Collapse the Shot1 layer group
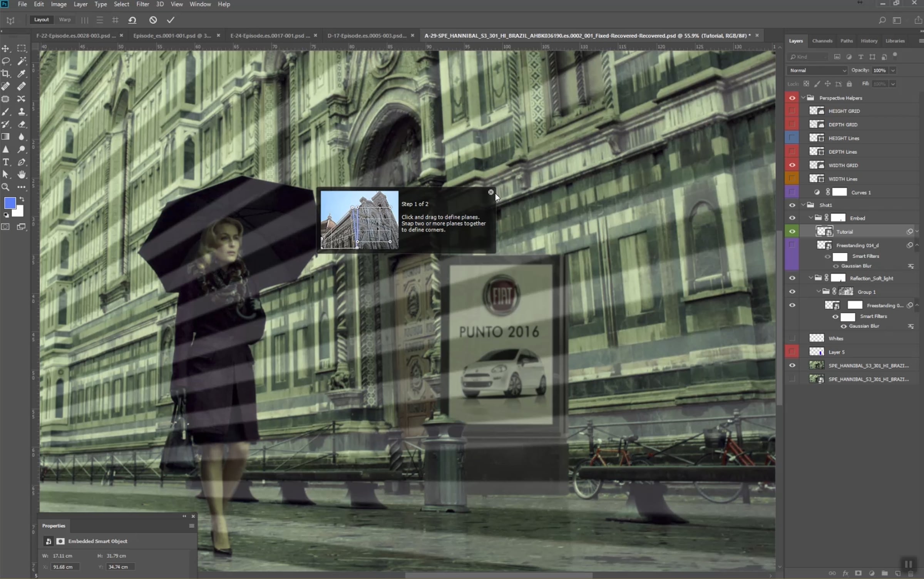 click(803, 205)
